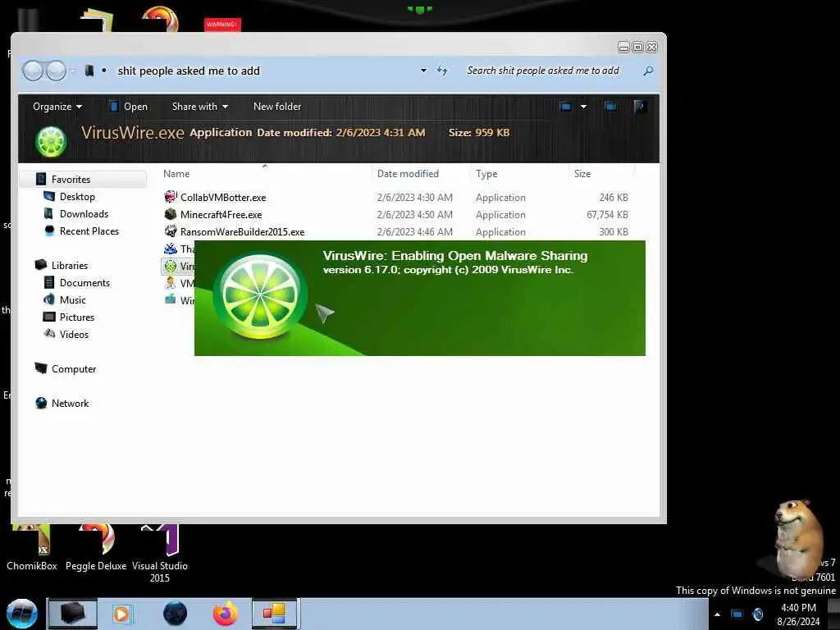This screenshot has width=840, height=630.
Task: Launch Firefox from the taskbar
Action: 225,614
